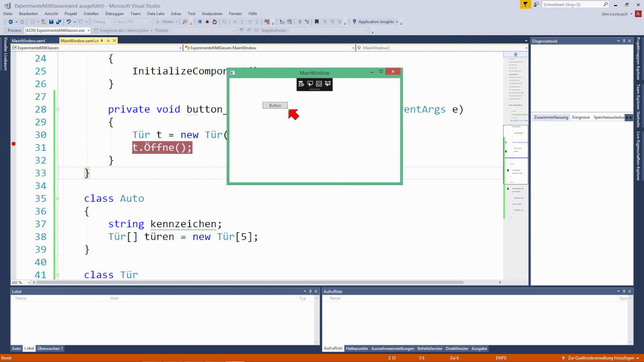The image size is (644, 362).
Task: Open Go to Live Visual Tree in MainWindow
Action: coord(301,84)
